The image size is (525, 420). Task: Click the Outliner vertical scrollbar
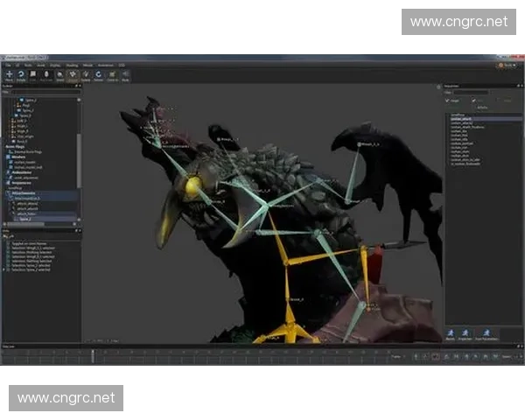click(x=79, y=161)
